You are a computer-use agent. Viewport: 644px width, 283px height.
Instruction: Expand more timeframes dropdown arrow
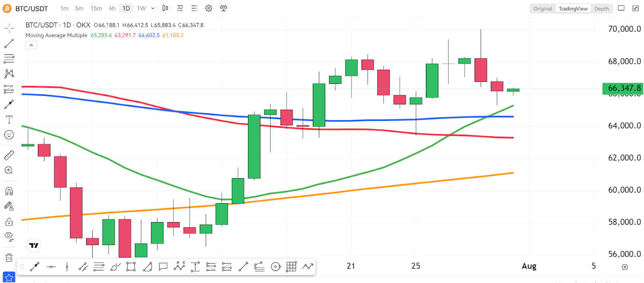[x=153, y=8]
